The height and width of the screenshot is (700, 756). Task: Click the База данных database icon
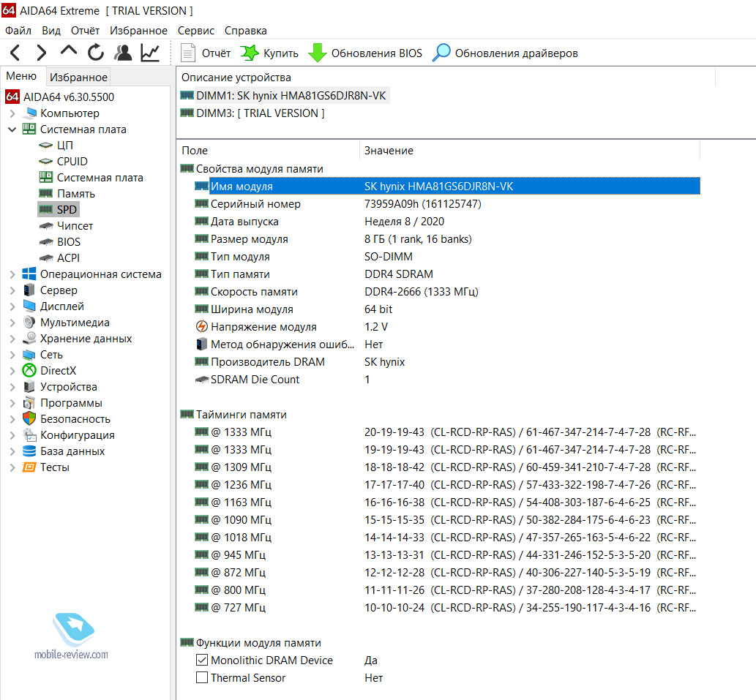[29, 451]
